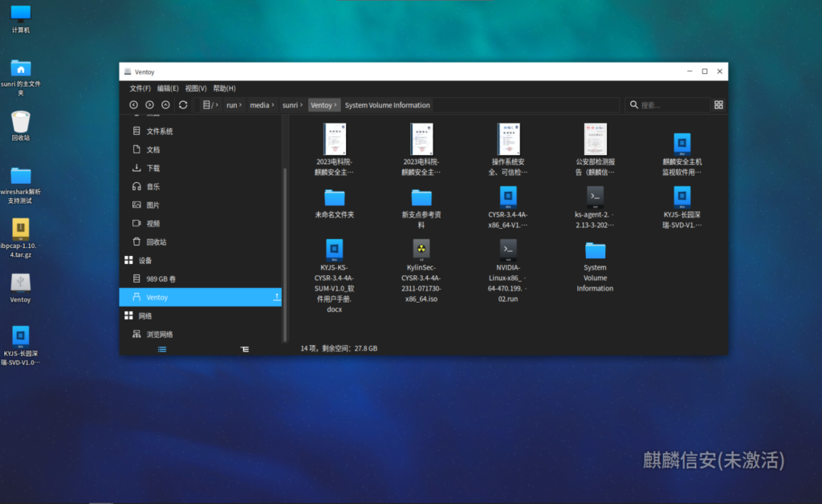
Task: Click the back navigation arrow
Action: point(134,105)
